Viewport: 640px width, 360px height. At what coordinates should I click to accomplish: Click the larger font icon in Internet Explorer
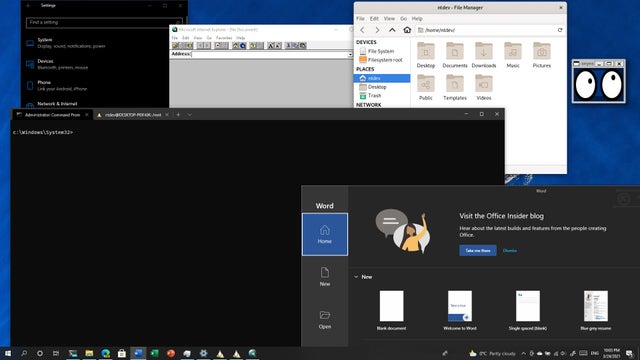[x=271, y=46]
